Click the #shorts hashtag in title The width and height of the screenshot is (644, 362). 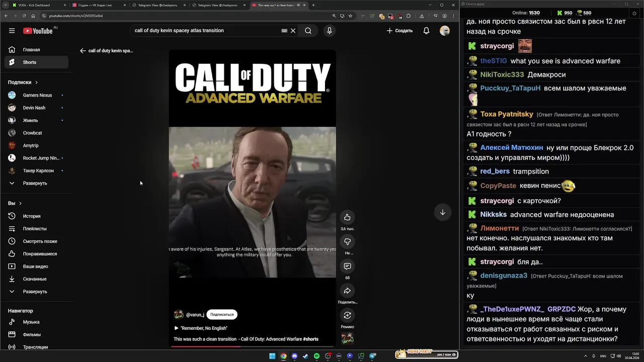click(x=311, y=339)
